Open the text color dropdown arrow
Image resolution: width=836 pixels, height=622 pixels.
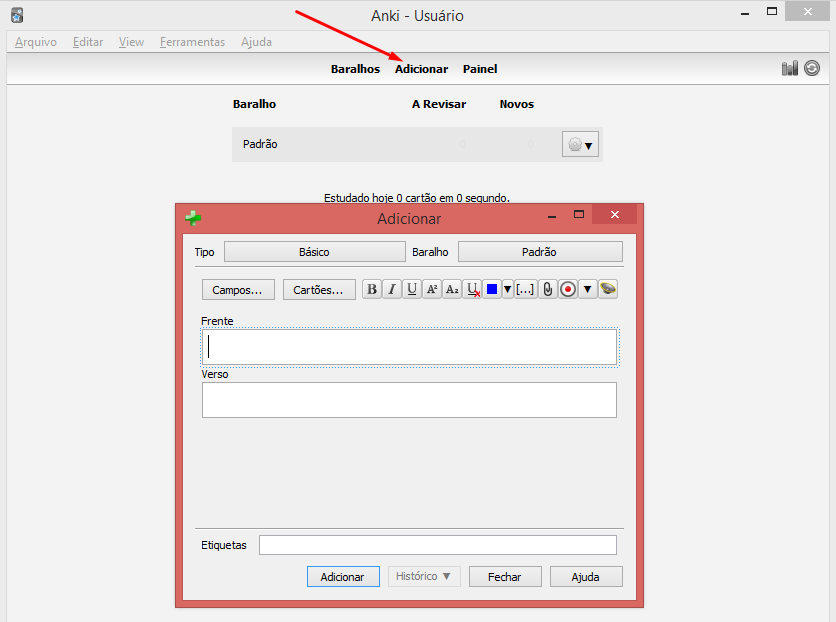(508, 289)
